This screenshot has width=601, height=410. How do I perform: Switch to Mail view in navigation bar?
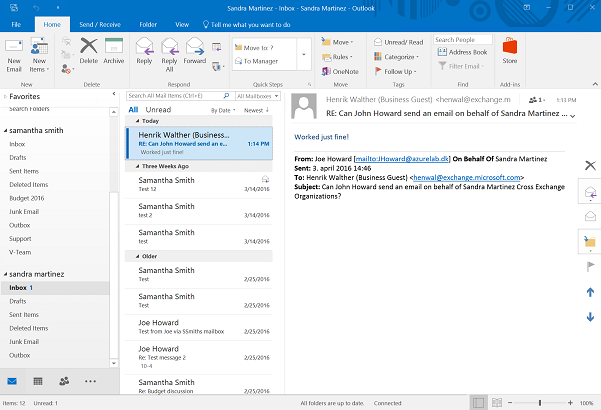coord(12,381)
